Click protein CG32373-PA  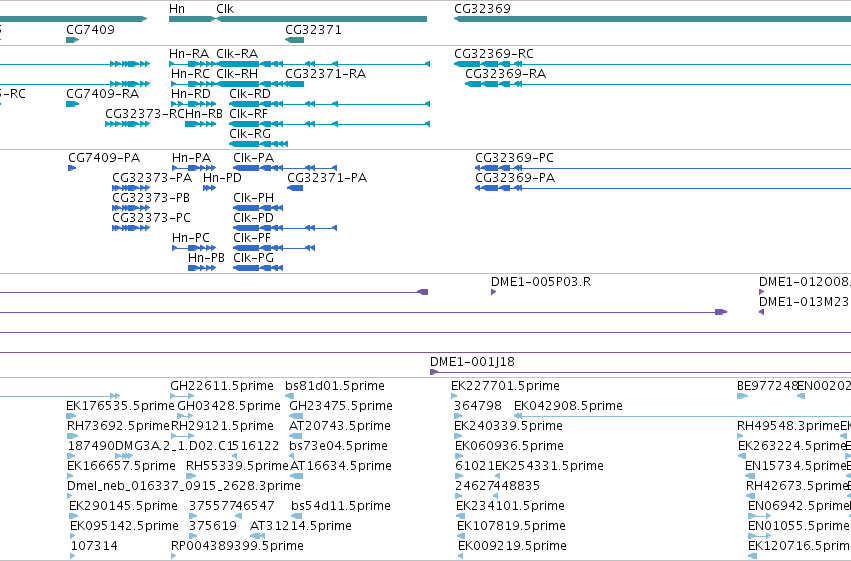(x=152, y=178)
